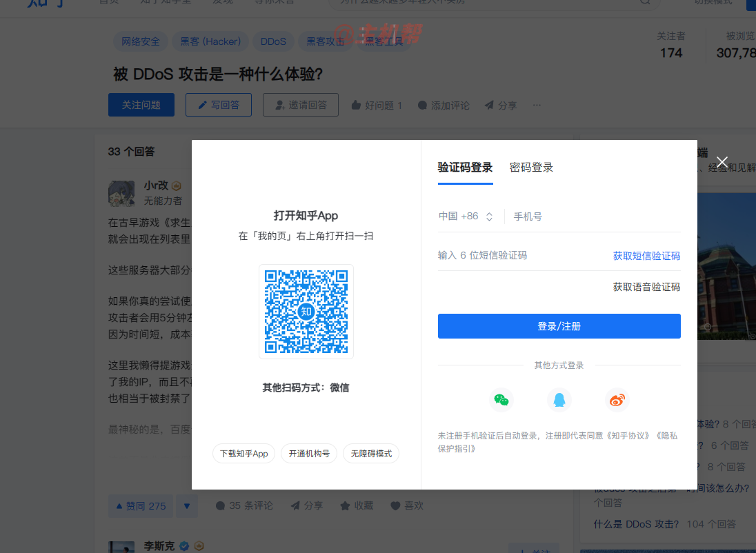
Task: Open the 网络安全 topic tag
Action: pyautogui.click(x=140, y=41)
